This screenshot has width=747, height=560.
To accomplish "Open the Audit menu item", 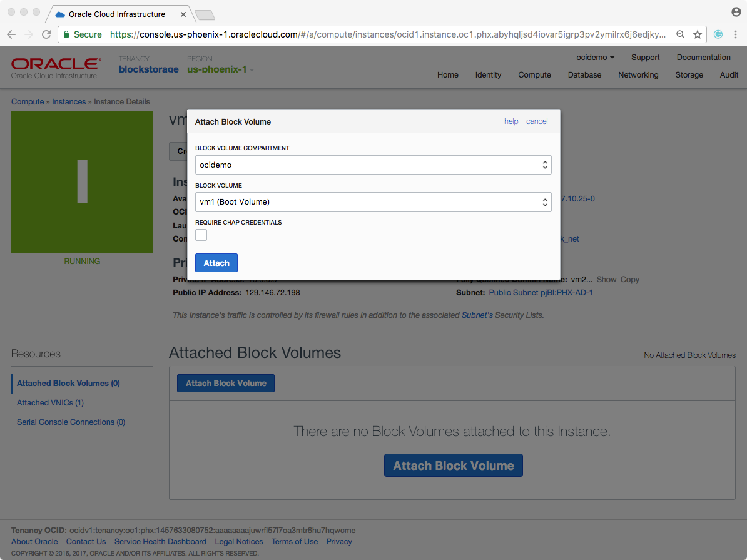I will 729,75.
